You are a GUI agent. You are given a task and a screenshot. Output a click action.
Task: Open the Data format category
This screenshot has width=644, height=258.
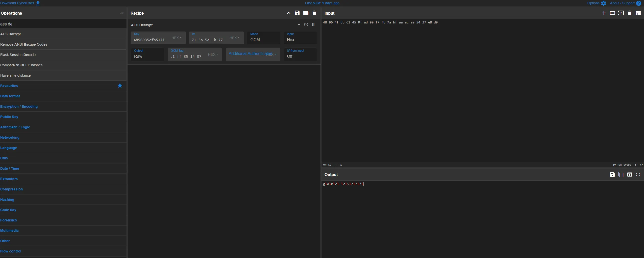pyautogui.click(x=63, y=96)
